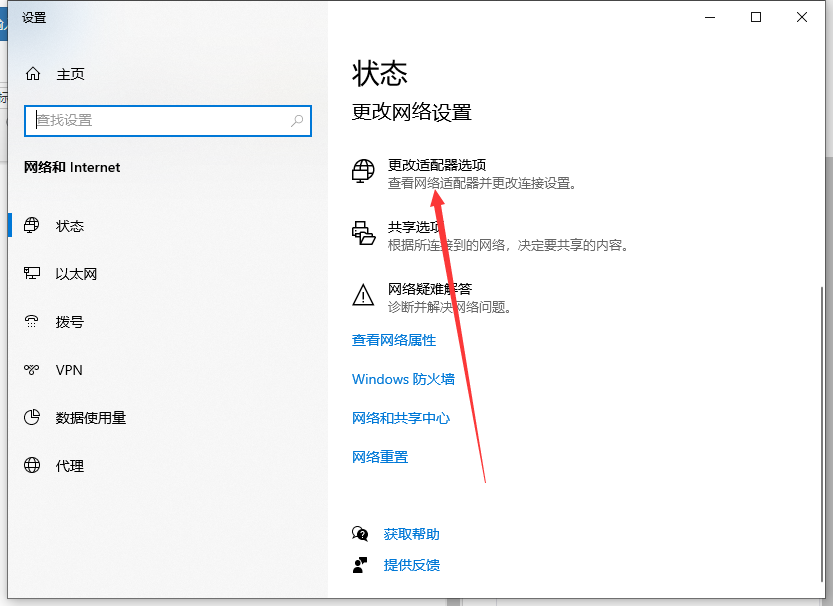Open the Data usage pie icon

pyautogui.click(x=32, y=418)
